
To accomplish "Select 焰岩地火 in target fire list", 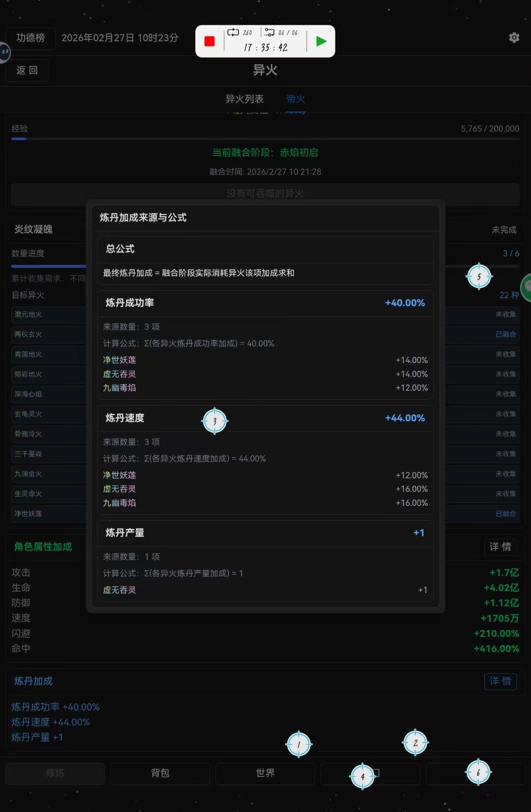I will pyautogui.click(x=29, y=375).
